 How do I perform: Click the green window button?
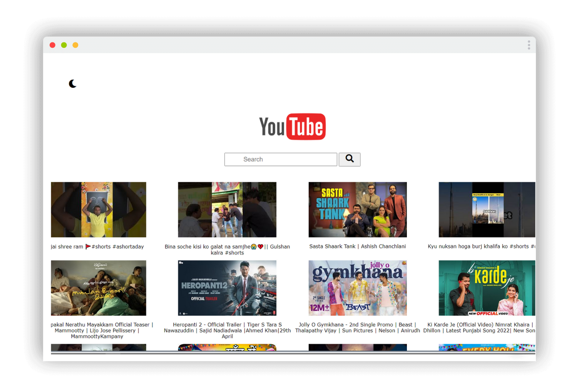click(64, 45)
